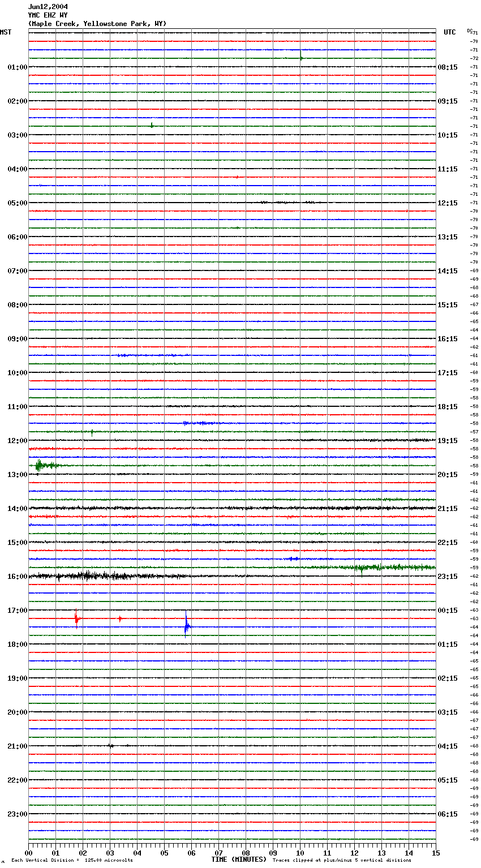
Task: Select the 23:00 MST hour label
Action: (x=17, y=814)
